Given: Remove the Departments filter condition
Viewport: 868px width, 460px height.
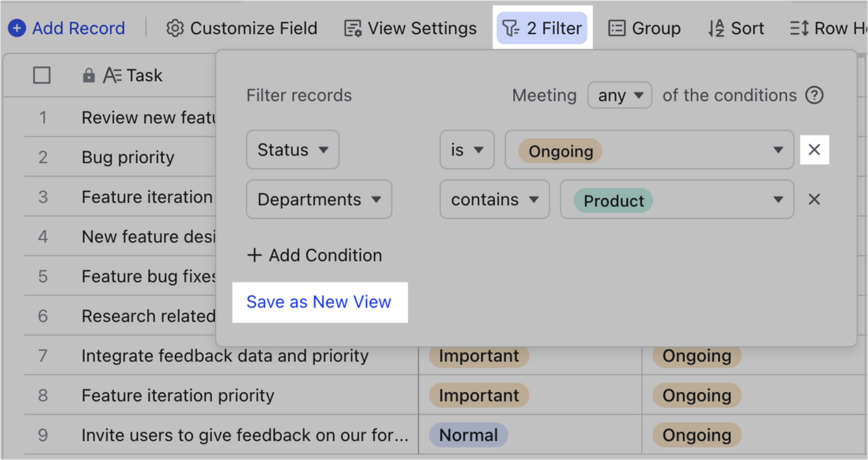Looking at the screenshot, I should [814, 199].
